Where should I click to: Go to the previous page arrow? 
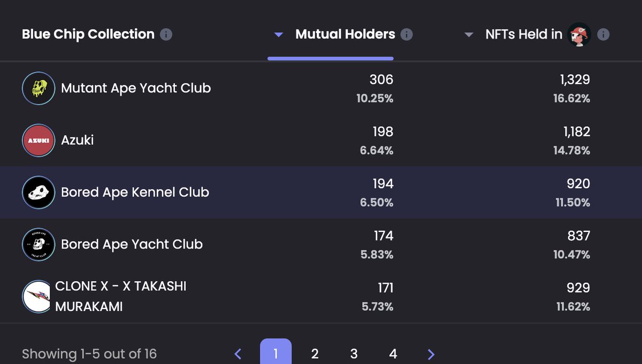(x=238, y=354)
